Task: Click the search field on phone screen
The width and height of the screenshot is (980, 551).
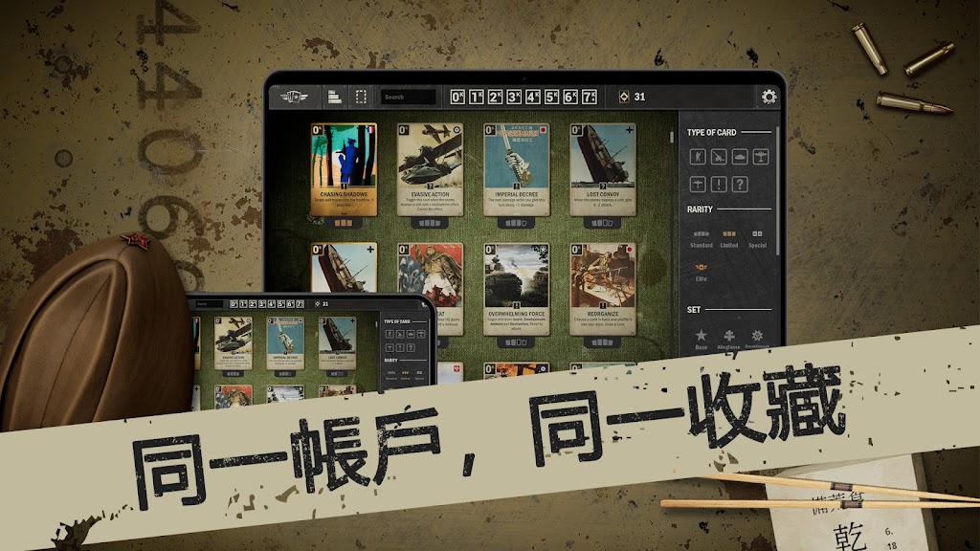Action: [x=208, y=303]
